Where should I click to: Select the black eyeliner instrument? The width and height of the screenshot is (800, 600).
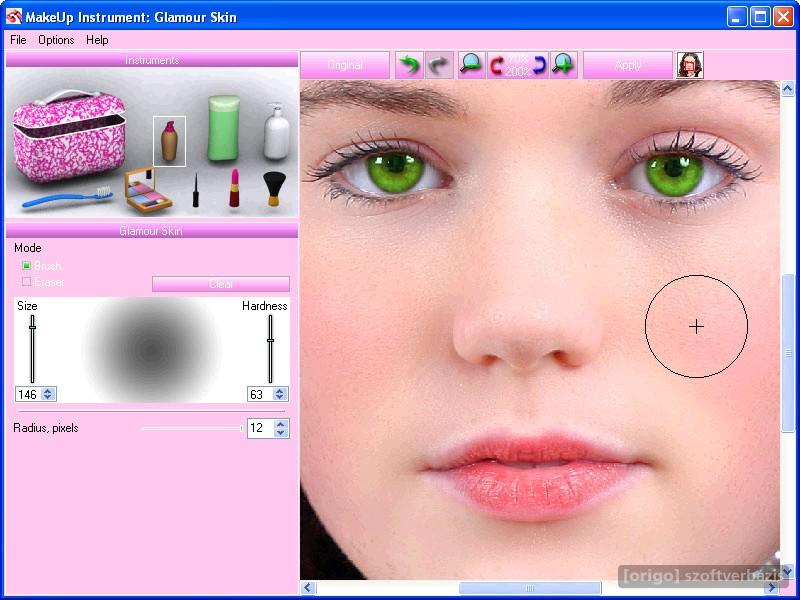pos(195,191)
